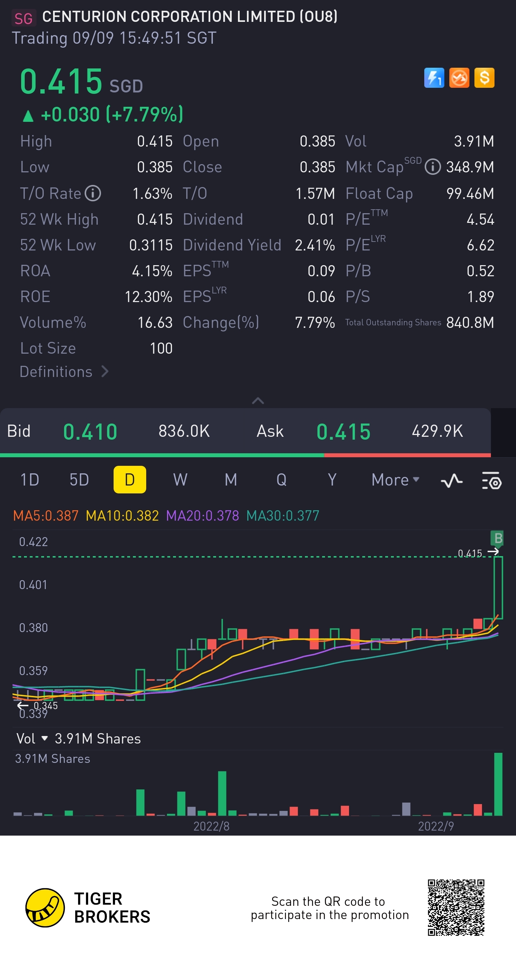Screen dimensions: 516x980
Task: Tap the bid volume 836.0K
Action: tap(184, 431)
